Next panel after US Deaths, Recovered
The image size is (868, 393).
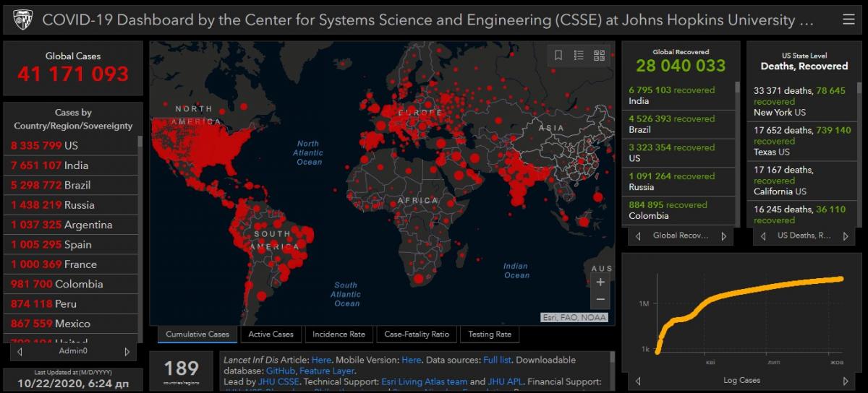click(846, 236)
